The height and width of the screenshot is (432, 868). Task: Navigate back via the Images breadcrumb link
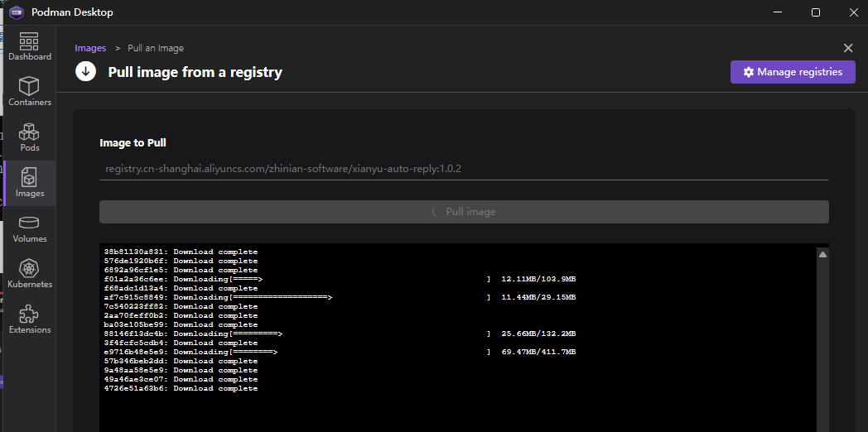(90, 48)
